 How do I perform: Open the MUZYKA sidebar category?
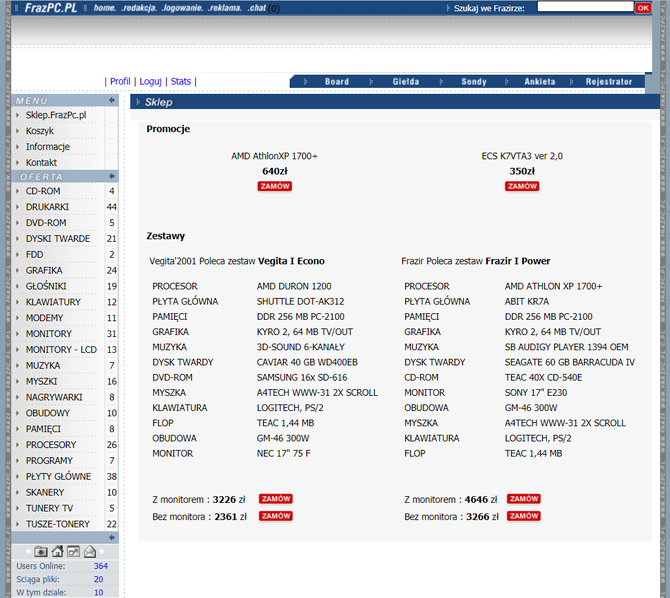pos(43,365)
